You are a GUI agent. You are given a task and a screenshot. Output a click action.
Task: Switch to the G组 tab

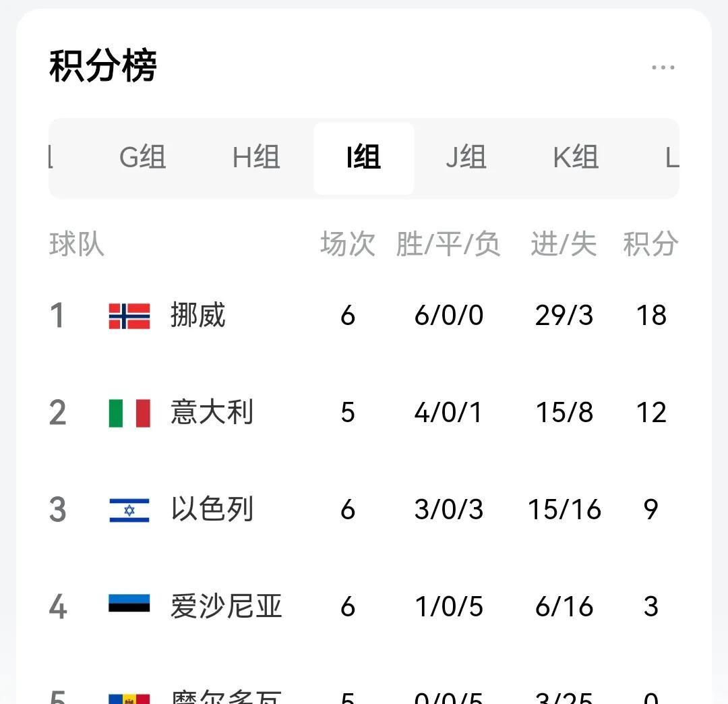click(142, 158)
